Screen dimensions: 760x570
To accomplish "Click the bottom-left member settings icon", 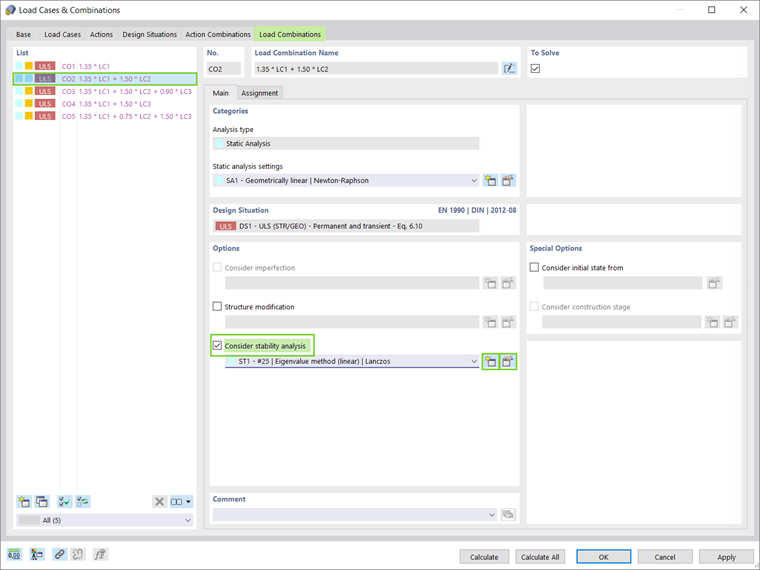I will point(37,554).
